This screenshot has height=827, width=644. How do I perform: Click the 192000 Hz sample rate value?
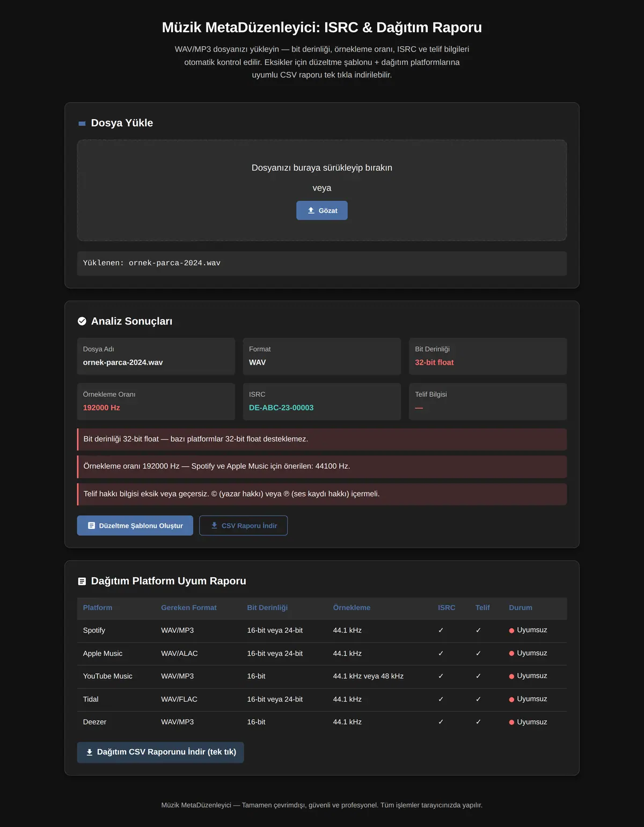coord(101,408)
